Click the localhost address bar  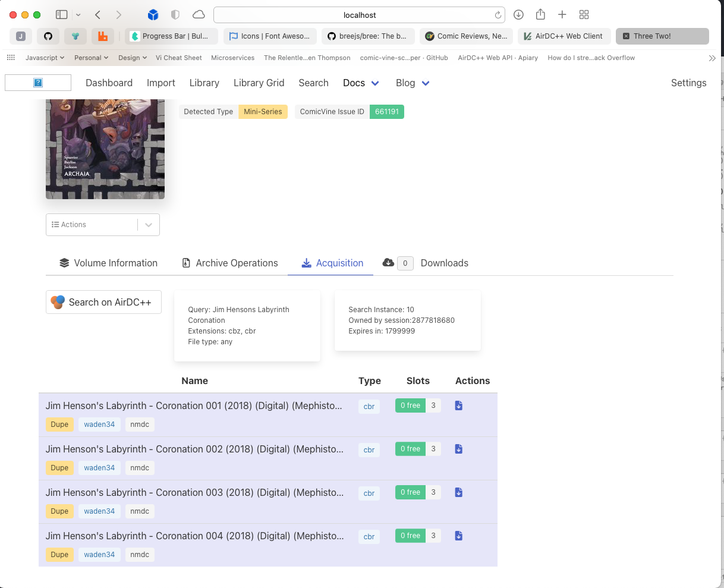point(359,15)
